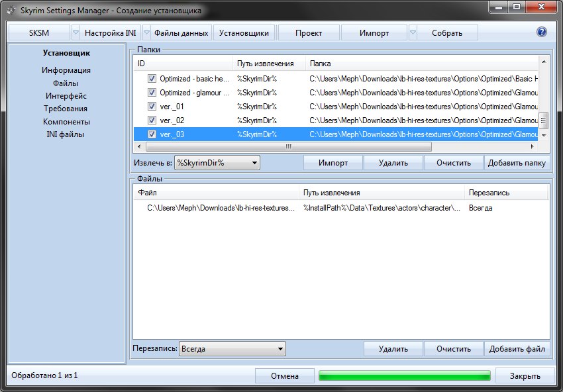
Task: Uncheck the ver._02 folder checkbox
Action: point(152,121)
